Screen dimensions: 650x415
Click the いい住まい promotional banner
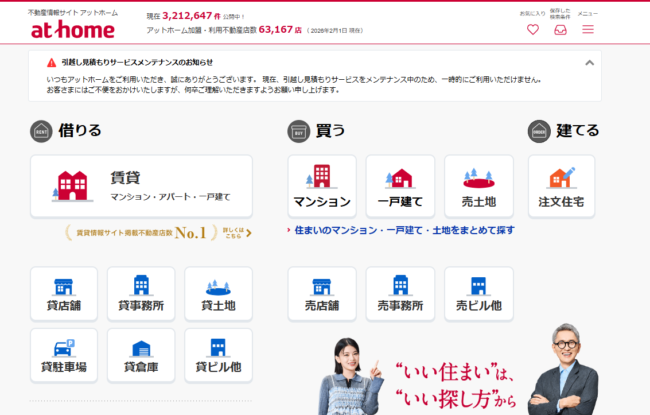(458, 370)
